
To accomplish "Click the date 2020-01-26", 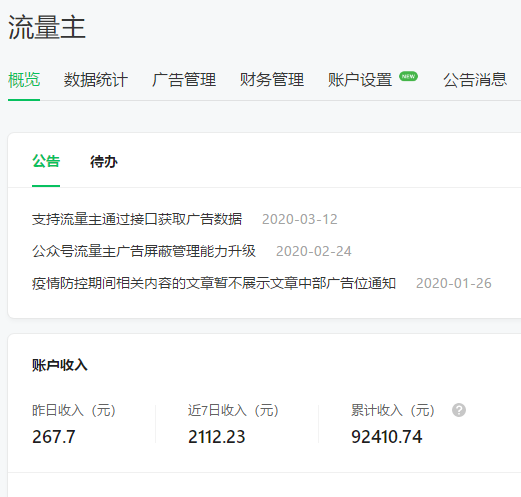I will 454,283.
